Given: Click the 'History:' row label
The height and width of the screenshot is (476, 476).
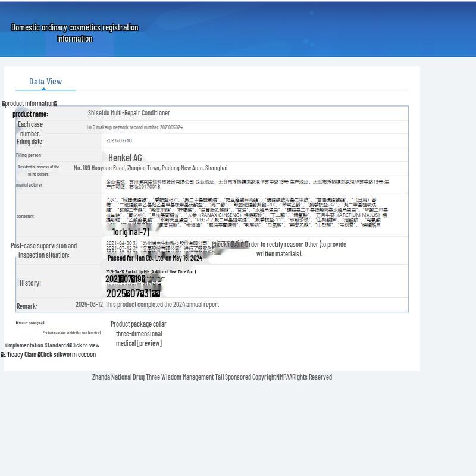Looking at the screenshot, I should (30, 283).
